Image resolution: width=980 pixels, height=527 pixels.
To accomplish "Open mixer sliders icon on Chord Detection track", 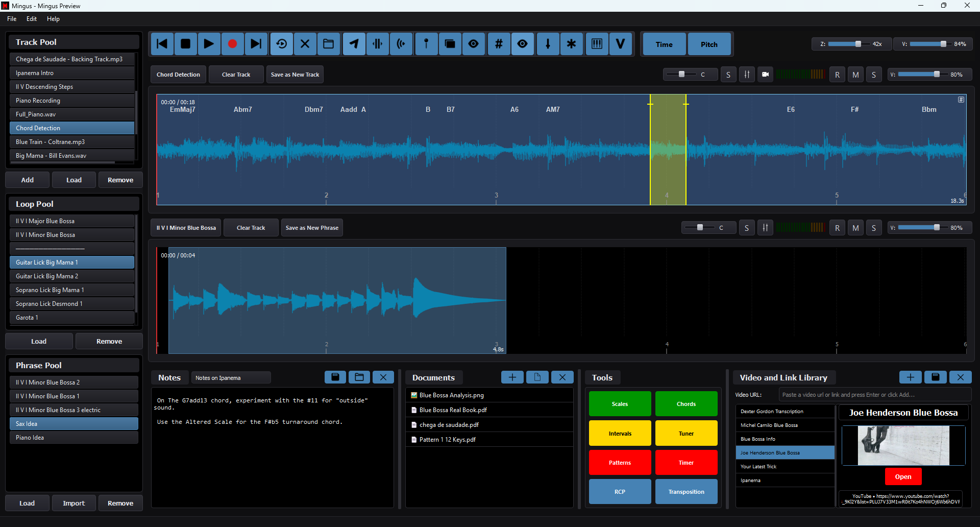I will (747, 75).
